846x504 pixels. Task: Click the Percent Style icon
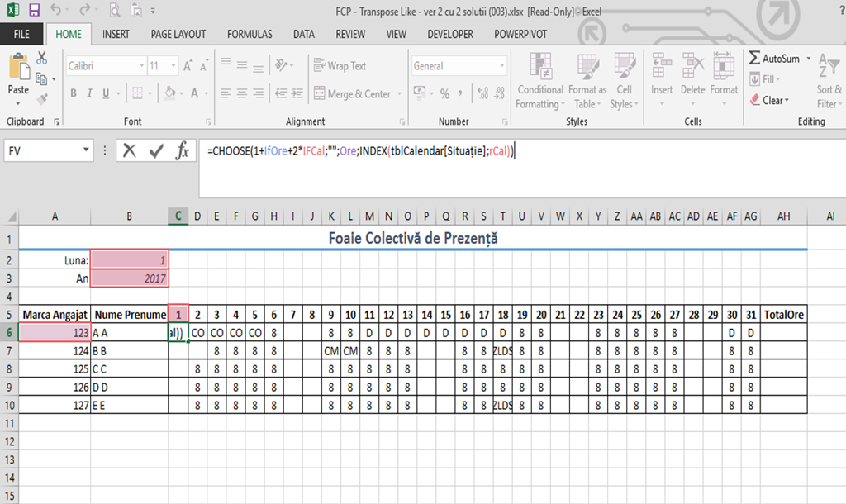[x=445, y=93]
